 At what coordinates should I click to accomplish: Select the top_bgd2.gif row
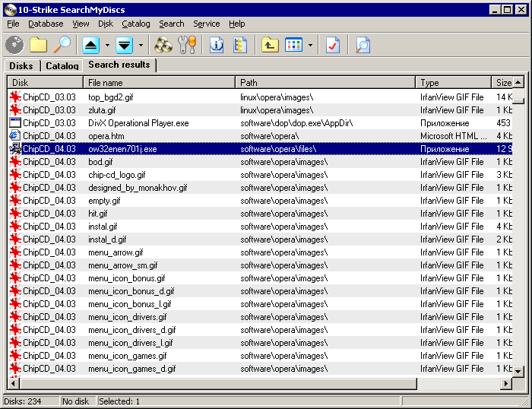click(x=260, y=97)
